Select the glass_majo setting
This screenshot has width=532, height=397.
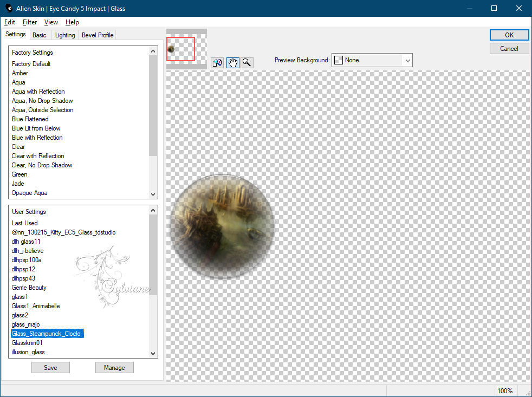[26, 324]
